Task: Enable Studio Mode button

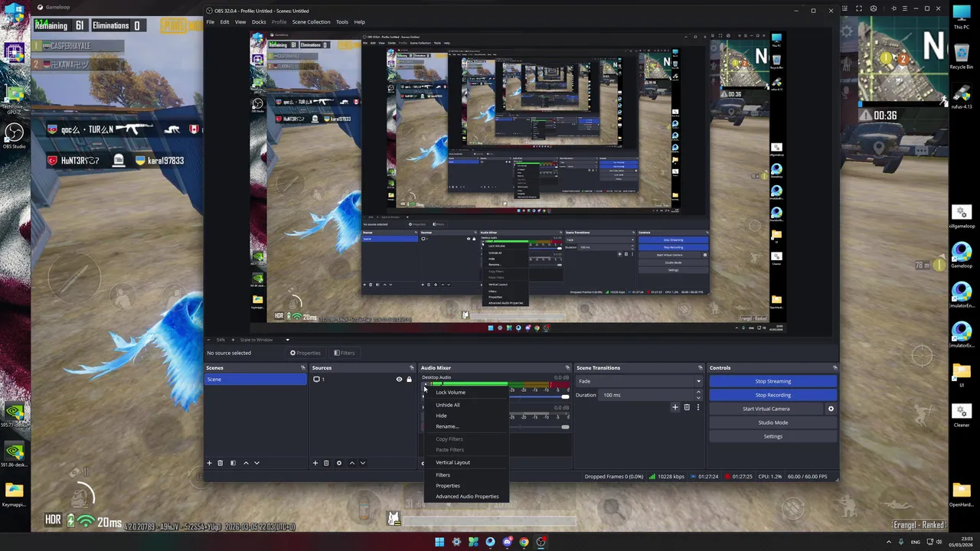Action: tap(773, 422)
